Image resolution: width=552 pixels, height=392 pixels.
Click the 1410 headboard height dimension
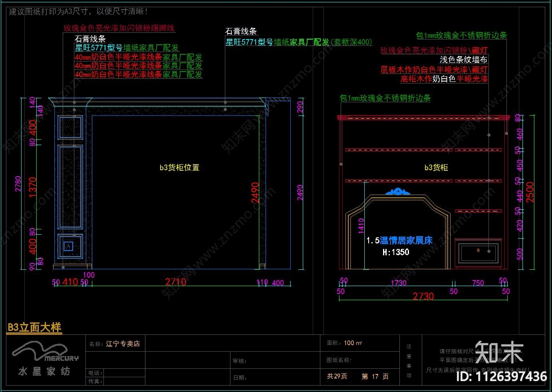[361, 226]
